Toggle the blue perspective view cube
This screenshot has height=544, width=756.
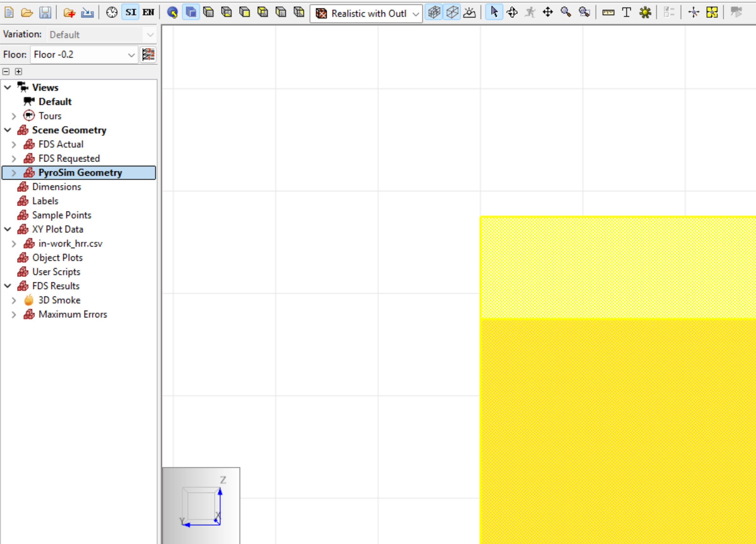click(x=191, y=13)
